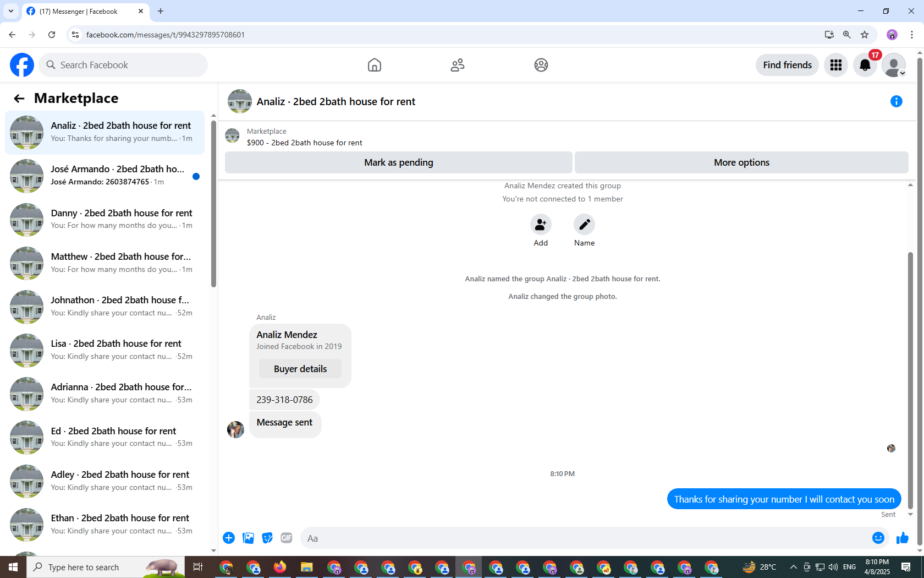Viewport: 924px width, 578px height.
Task: Open conversation information icon
Action: (x=897, y=101)
